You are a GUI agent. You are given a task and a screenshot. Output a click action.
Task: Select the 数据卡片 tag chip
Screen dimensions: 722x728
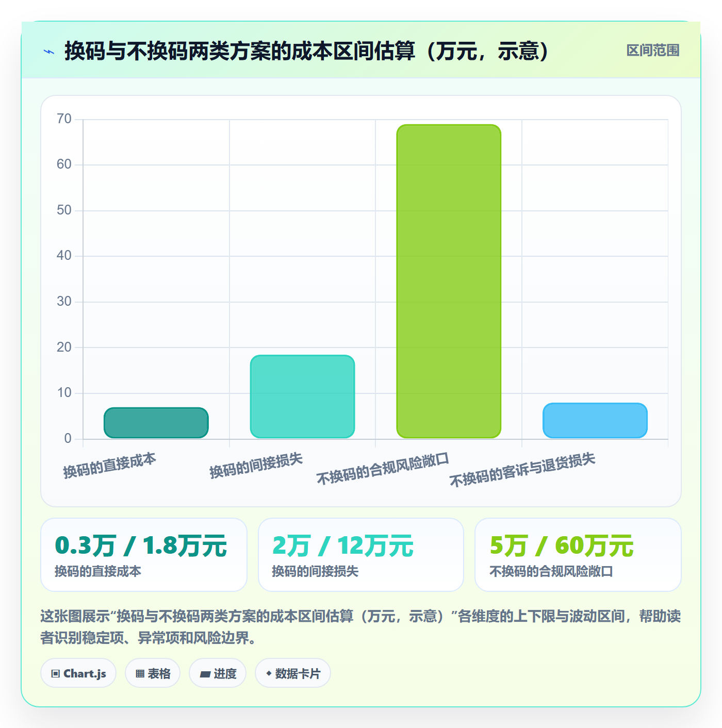[293, 673]
